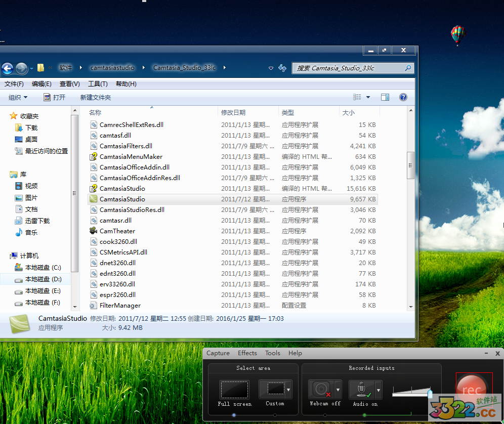Open the 编辑(E) menu
This screenshot has width=504, height=424.
[x=41, y=84]
